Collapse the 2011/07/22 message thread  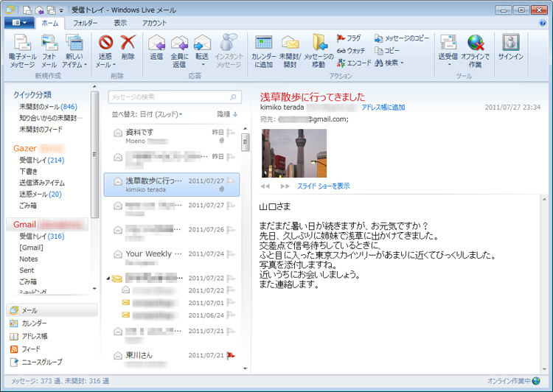click(108, 279)
